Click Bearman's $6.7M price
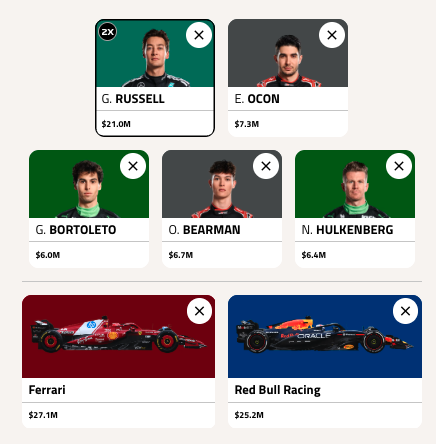Screen dimensions: 436x444 click(x=181, y=255)
